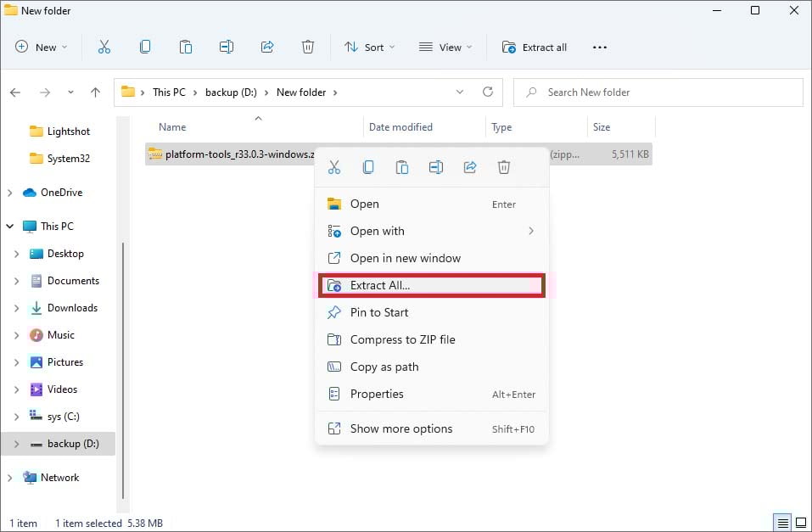Click the Copy icon in the toolbar

(145, 48)
